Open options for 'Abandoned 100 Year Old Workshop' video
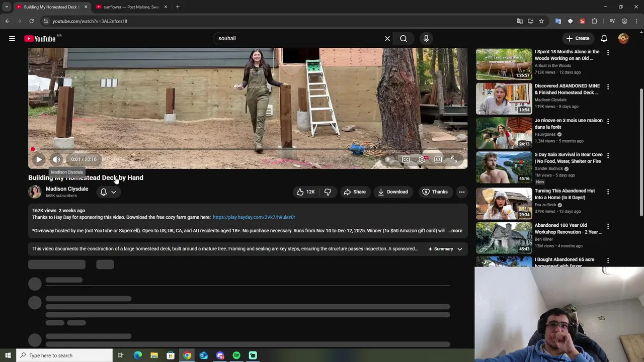The height and width of the screenshot is (362, 644). pyautogui.click(x=608, y=226)
